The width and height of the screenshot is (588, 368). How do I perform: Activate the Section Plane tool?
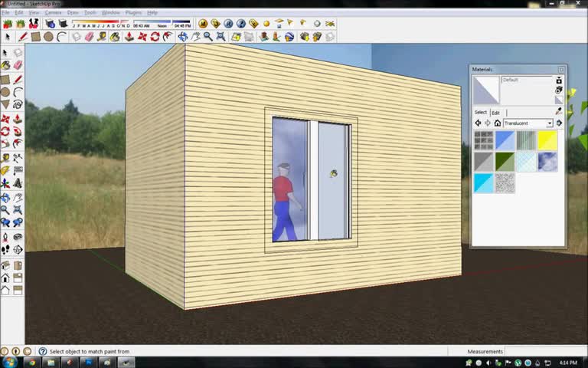pos(18,249)
